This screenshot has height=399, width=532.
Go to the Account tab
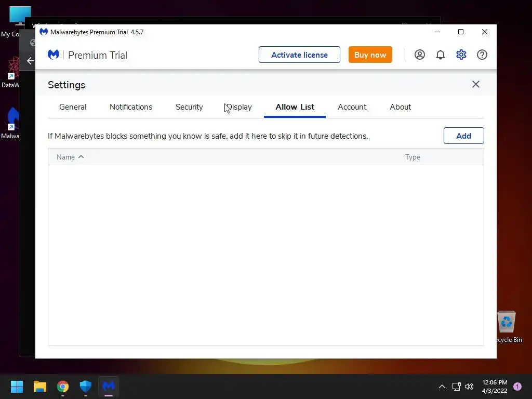tap(352, 107)
